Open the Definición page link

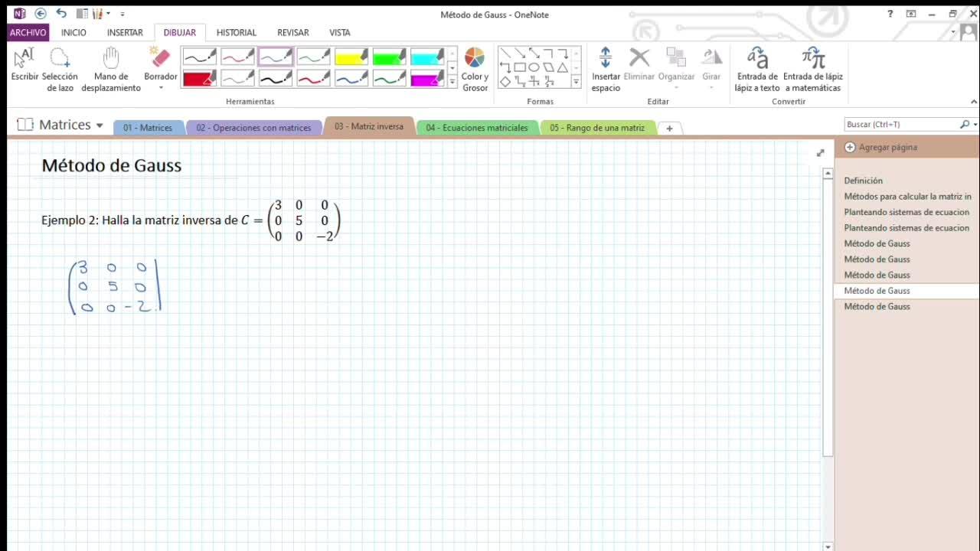(864, 181)
